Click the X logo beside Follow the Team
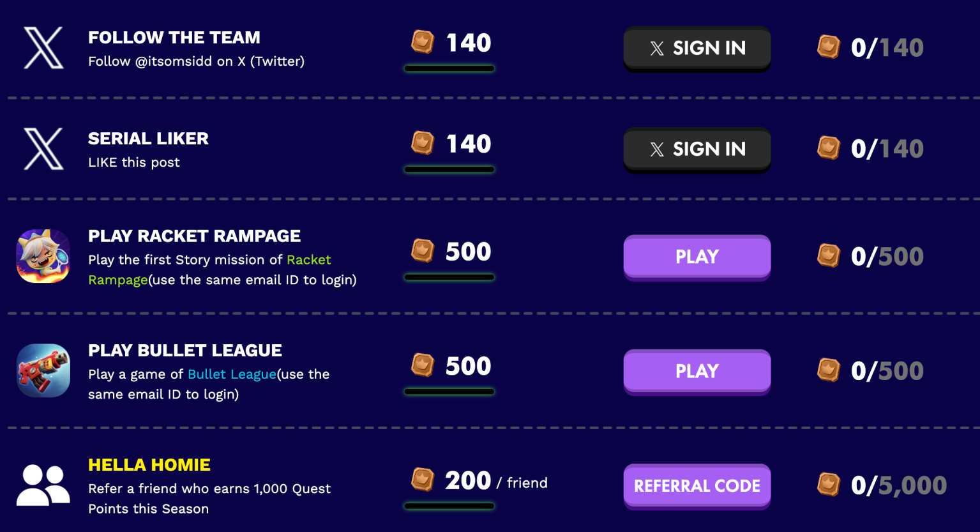980x532 pixels. (43, 48)
